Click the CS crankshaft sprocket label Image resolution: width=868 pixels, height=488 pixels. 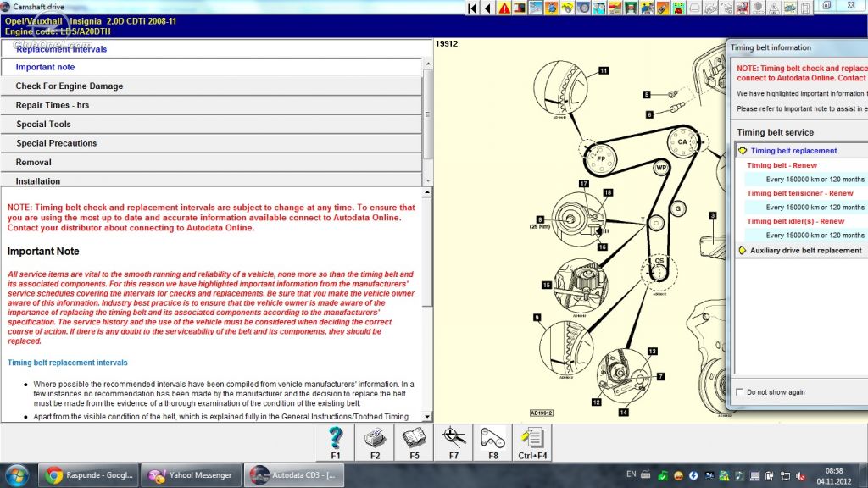(659, 261)
